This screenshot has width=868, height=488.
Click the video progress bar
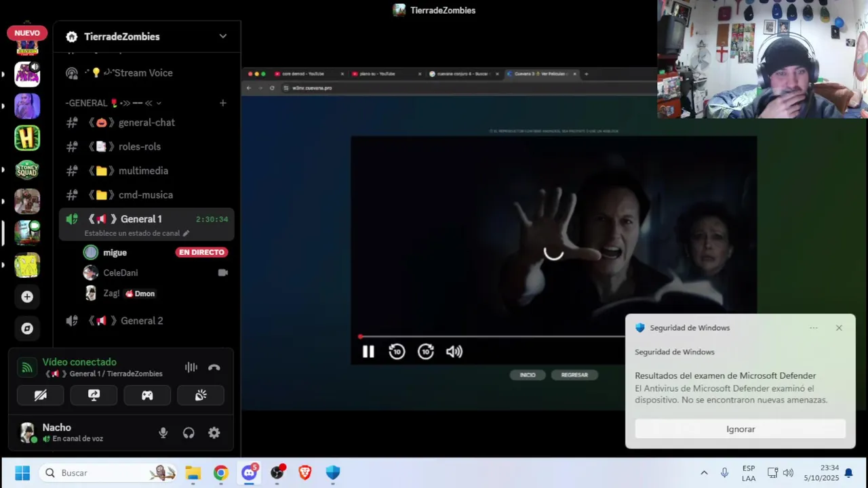pos(491,336)
